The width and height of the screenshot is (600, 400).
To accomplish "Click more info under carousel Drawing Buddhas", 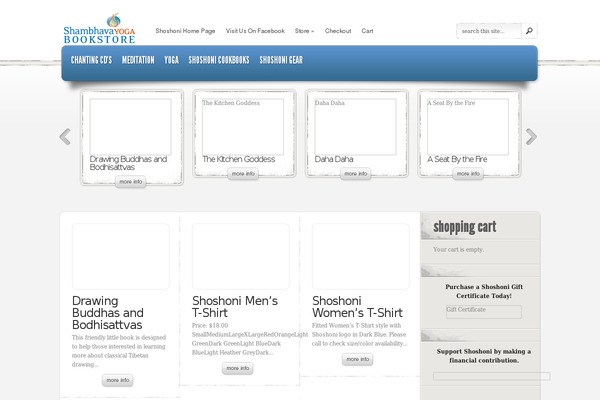I will 131,182.
